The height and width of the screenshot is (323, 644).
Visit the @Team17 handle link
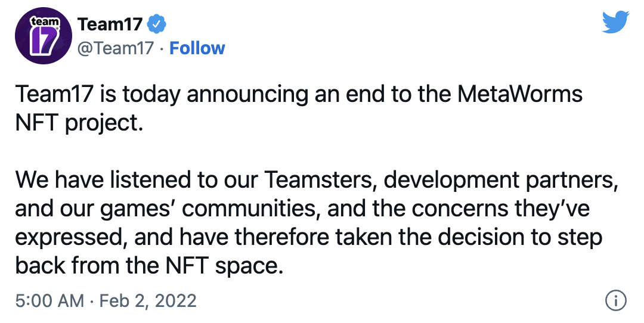pos(116,48)
